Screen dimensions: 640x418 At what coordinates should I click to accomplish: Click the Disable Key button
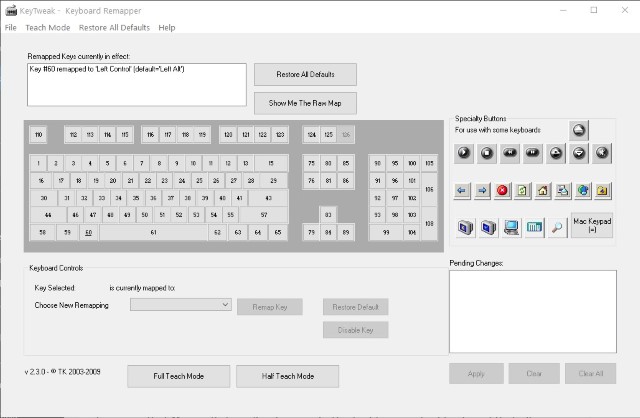pos(356,330)
